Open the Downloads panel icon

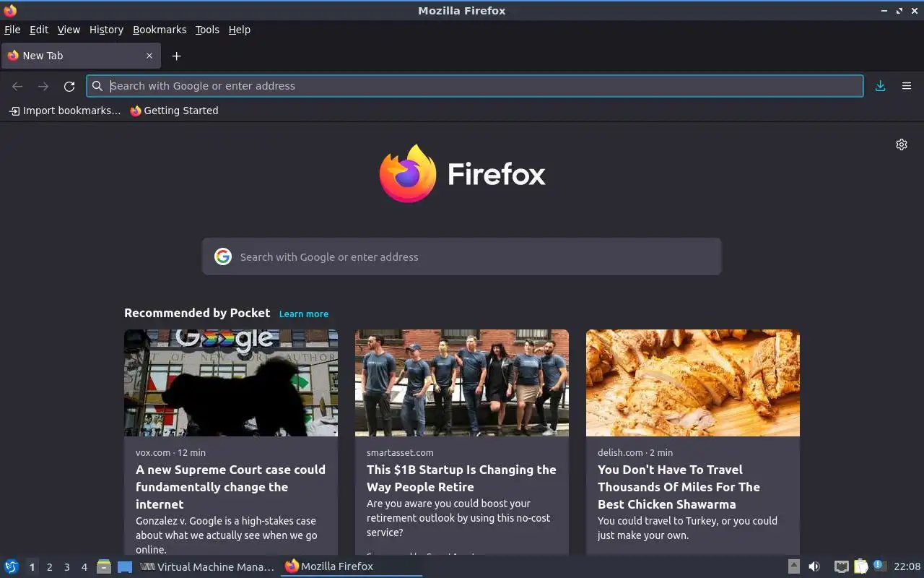point(881,86)
